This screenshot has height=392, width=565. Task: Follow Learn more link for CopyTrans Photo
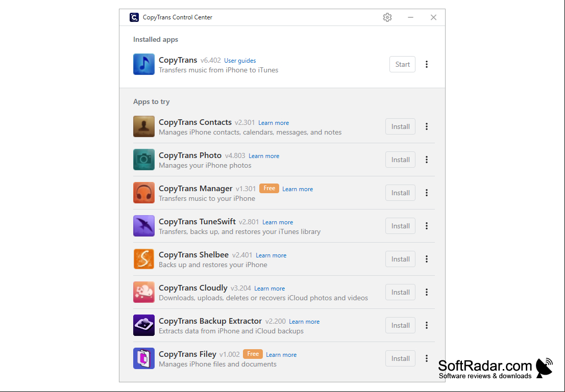(264, 156)
